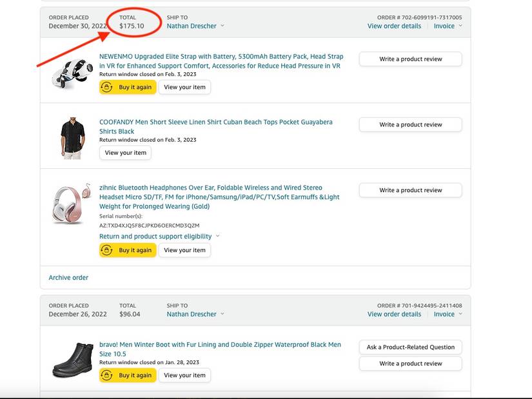Click Ask a Product-Related Question for the boots

tap(410, 347)
